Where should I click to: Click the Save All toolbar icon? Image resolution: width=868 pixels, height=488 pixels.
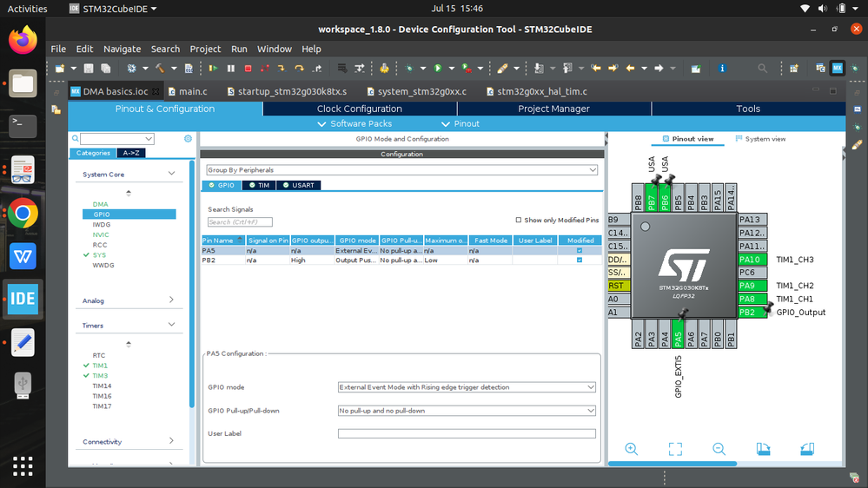coord(106,68)
